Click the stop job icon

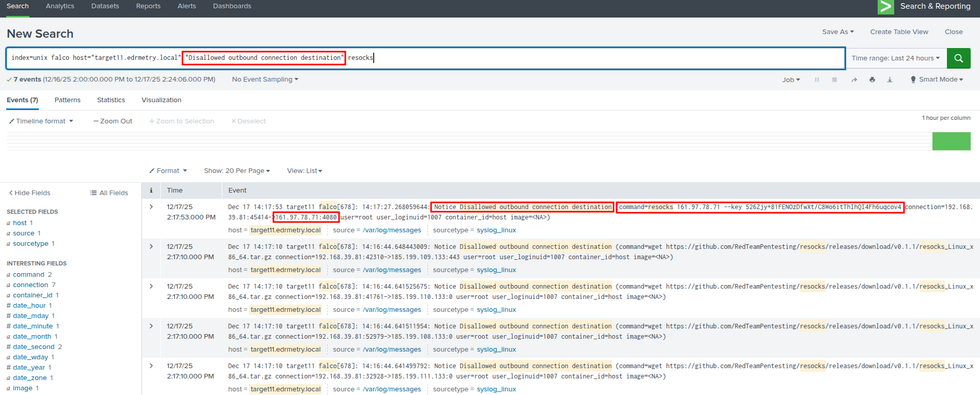[x=834, y=80]
